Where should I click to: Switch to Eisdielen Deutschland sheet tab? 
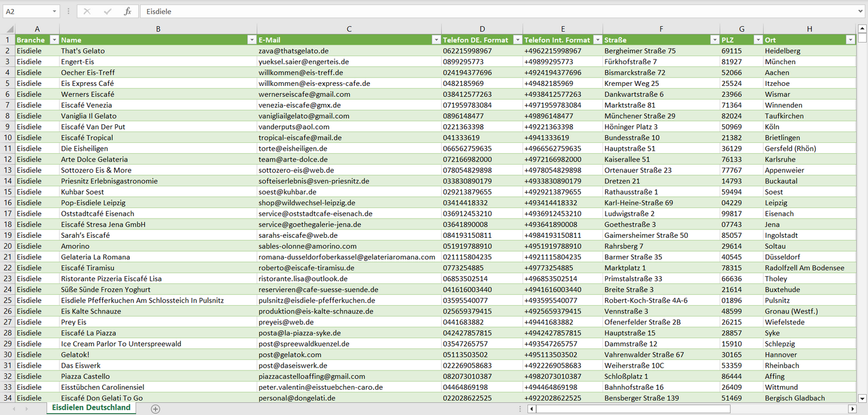pos(91,408)
